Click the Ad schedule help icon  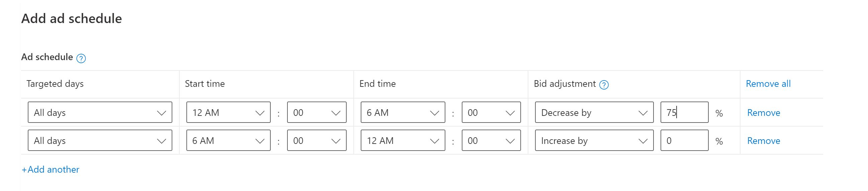click(x=81, y=58)
